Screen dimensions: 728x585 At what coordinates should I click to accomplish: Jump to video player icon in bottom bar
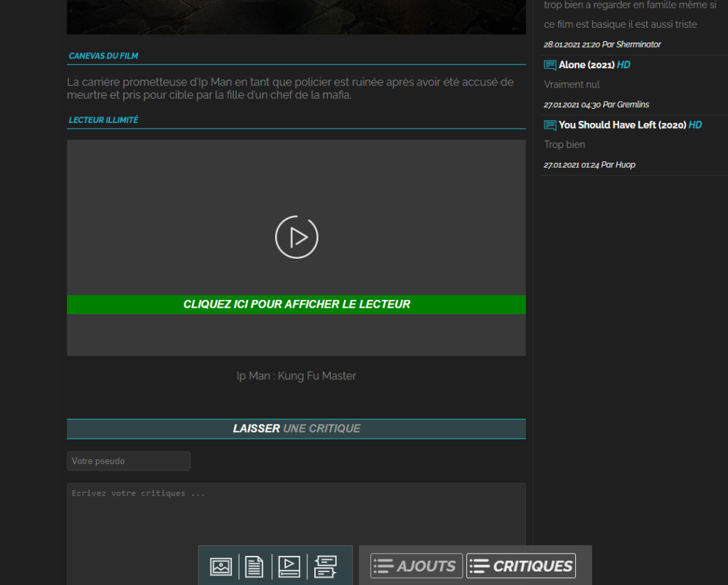(289, 567)
